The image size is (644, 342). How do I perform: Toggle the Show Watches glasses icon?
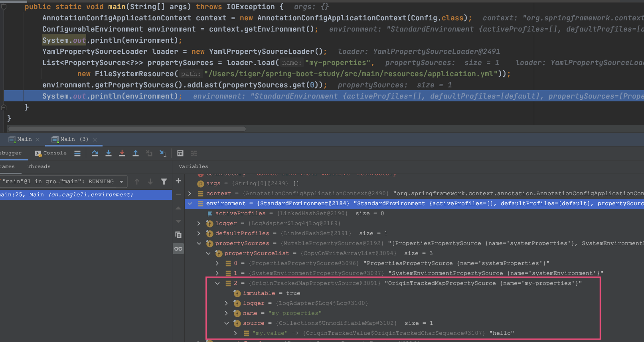[x=178, y=249]
